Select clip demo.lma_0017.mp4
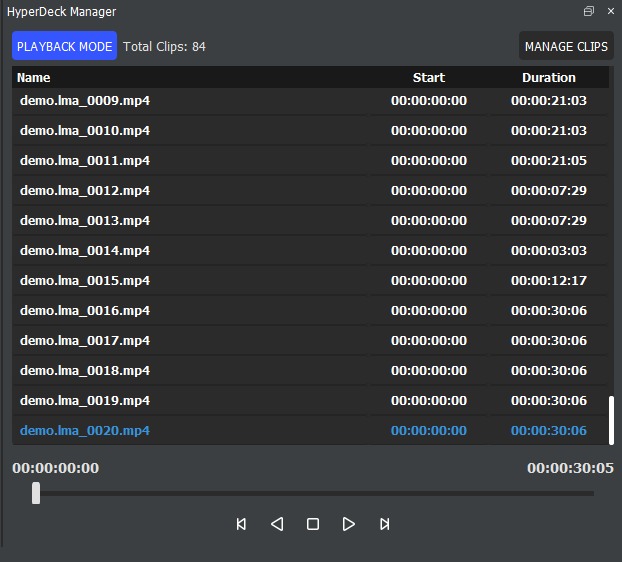The height and width of the screenshot is (562, 622). pyautogui.click(x=310, y=340)
